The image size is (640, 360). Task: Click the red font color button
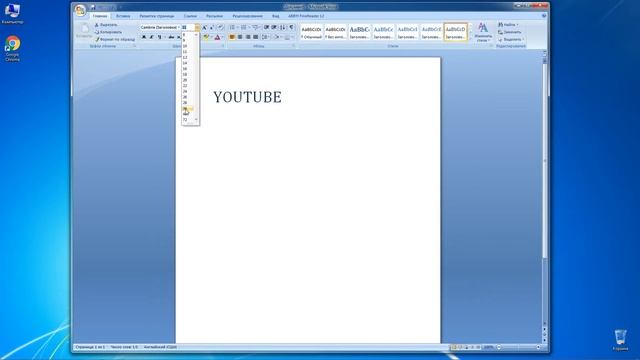pos(217,37)
